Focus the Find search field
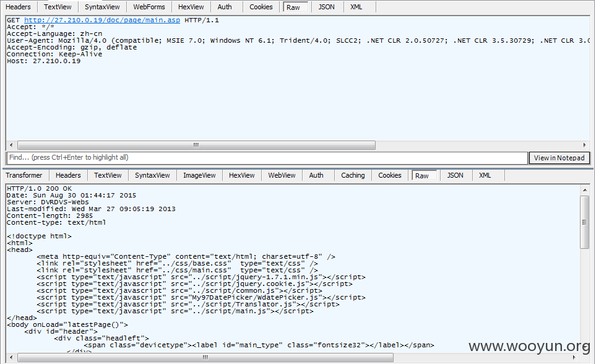Screen dimensions: 596x364 point(267,157)
